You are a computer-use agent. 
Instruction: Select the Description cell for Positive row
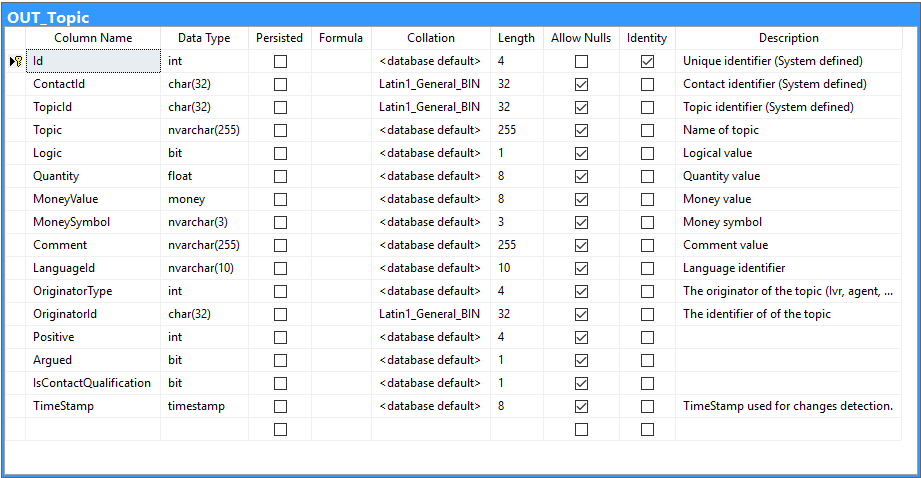tap(788, 337)
